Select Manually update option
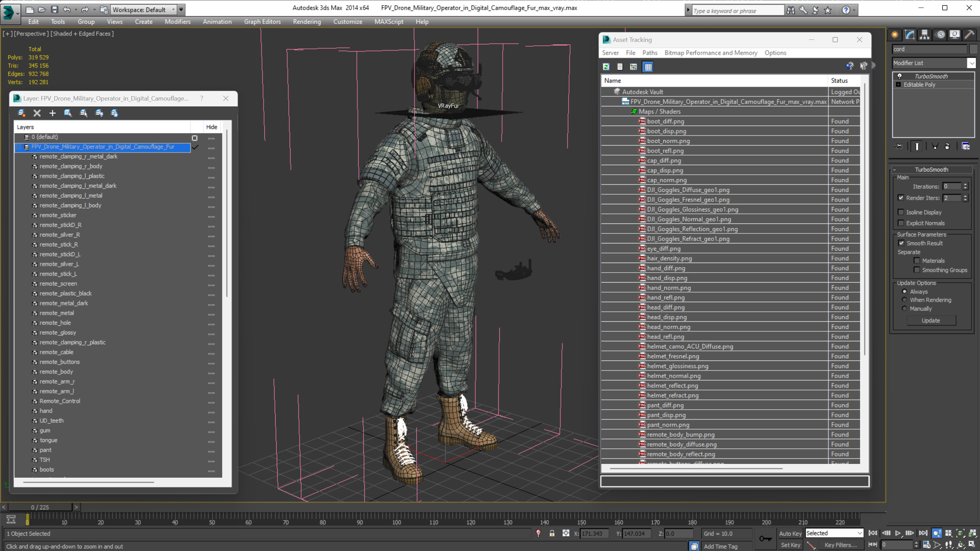The height and width of the screenshot is (551, 980). (904, 308)
